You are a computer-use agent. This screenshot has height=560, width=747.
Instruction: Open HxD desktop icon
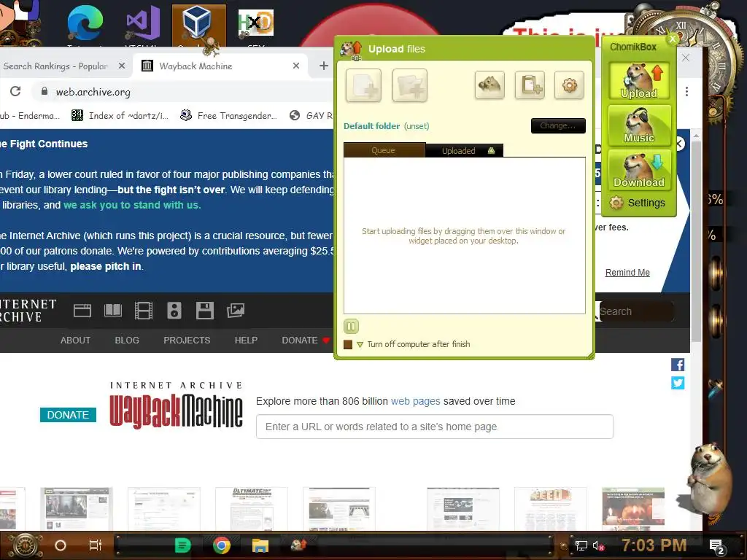click(x=256, y=25)
